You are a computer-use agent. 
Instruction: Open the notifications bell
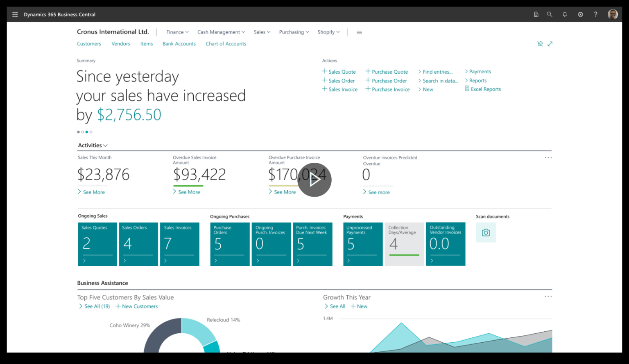(x=565, y=14)
